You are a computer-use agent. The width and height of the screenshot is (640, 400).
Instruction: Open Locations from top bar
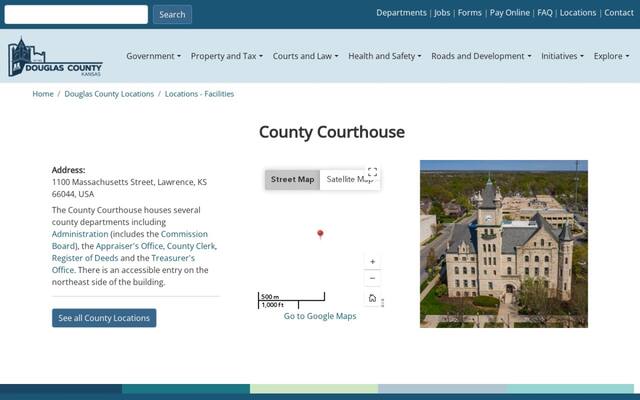click(578, 13)
